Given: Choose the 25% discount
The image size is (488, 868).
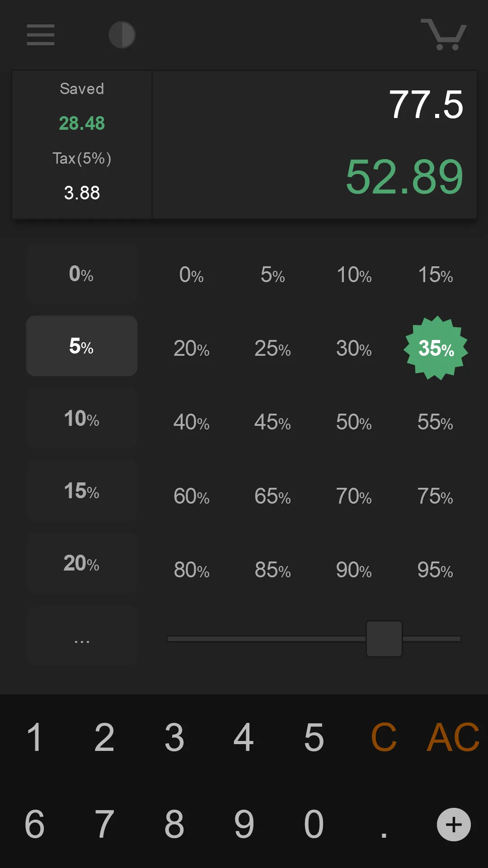Looking at the screenshot, I should [x=272, y=349].
